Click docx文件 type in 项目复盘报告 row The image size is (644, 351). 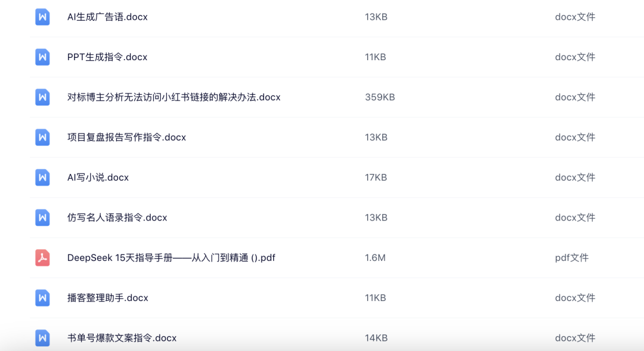pos(575,138)
